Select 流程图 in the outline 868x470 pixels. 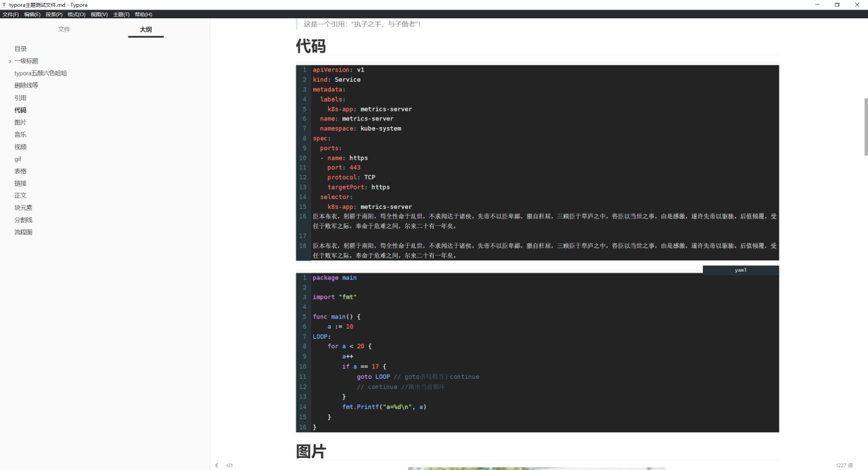point(23,232)
